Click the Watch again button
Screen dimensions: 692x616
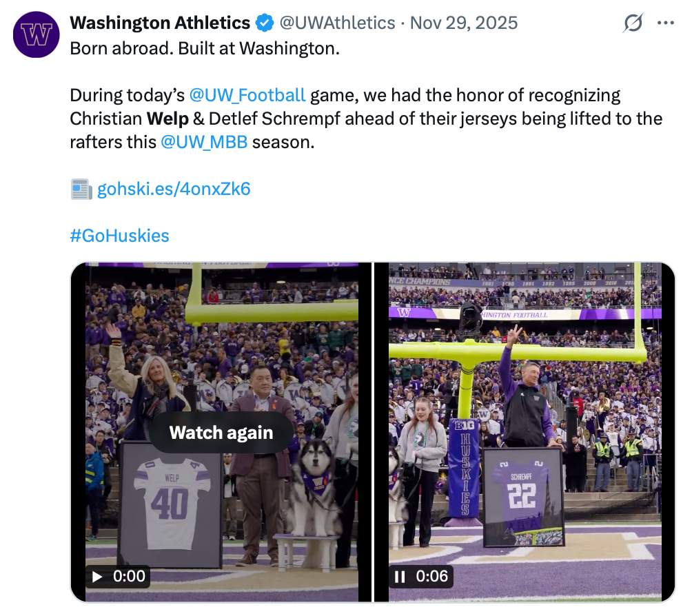coord(221,433)
